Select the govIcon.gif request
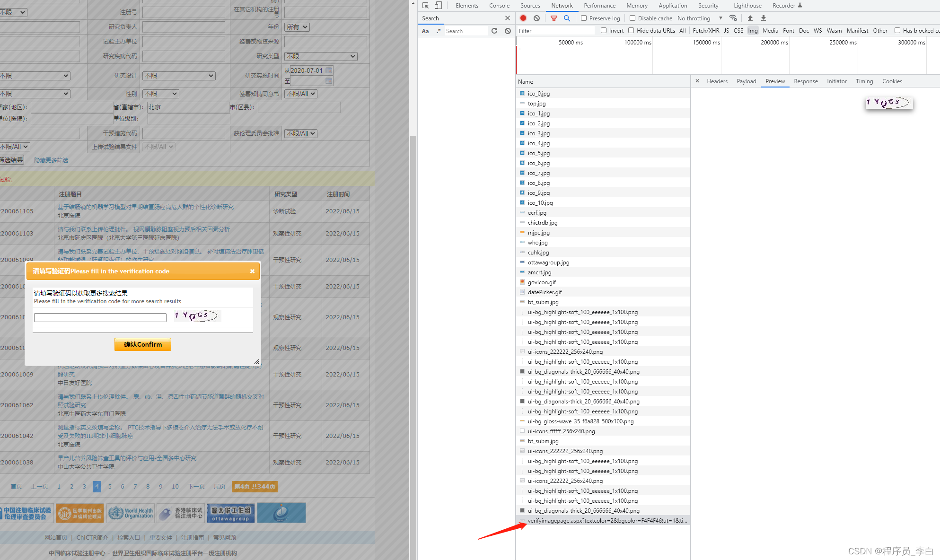940x560 pixels. (603, 282)
